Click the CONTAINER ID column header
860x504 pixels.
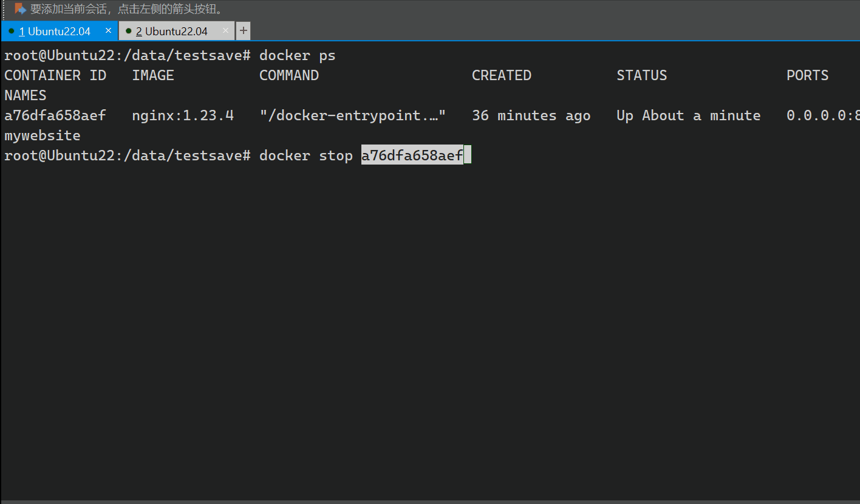click(x=55, y=75)
